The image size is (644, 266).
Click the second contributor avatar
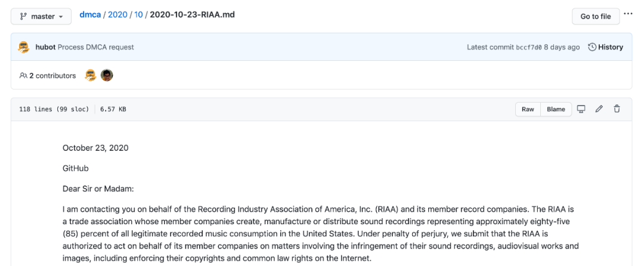[x=107, y=75]
